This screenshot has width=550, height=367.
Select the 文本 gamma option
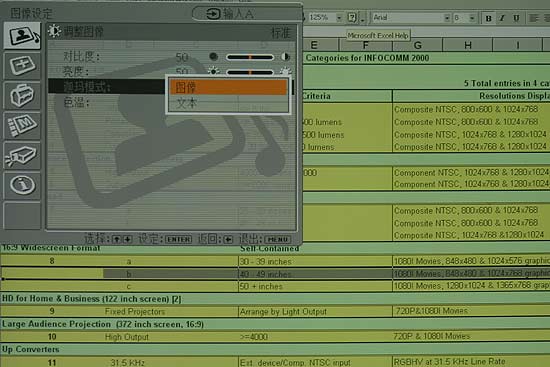[228, 104]
